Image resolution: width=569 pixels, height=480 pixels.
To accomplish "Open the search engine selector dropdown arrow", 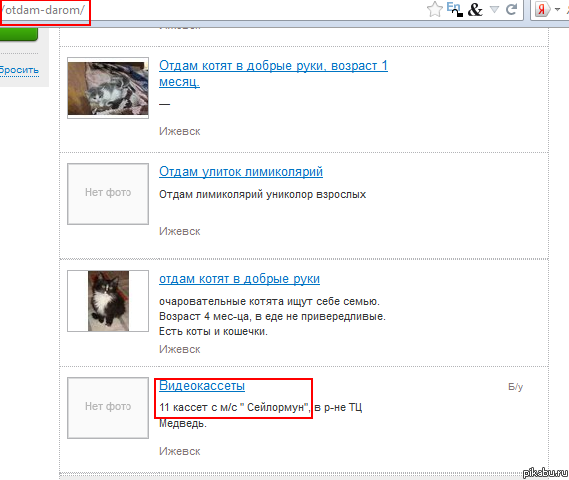I will (x=557, y=10).
